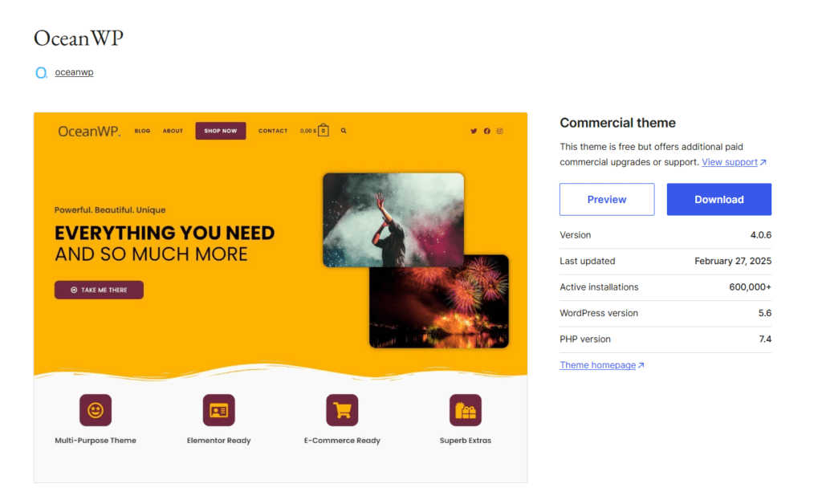Click the Commercial theme heading
The height and width of the screenshot is (504, 822).
click(617, 123)
